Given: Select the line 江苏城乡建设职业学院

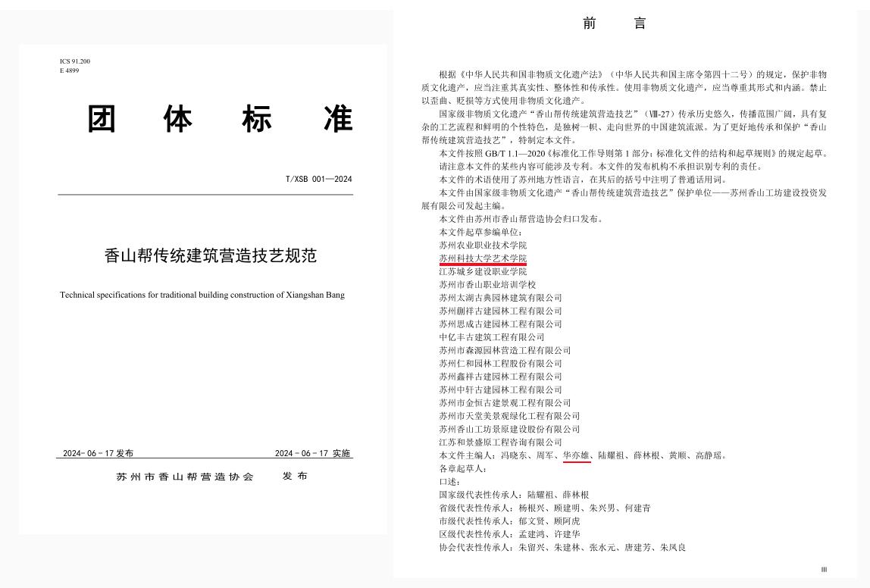Looking at the screenshot, I should coord(482,271).
